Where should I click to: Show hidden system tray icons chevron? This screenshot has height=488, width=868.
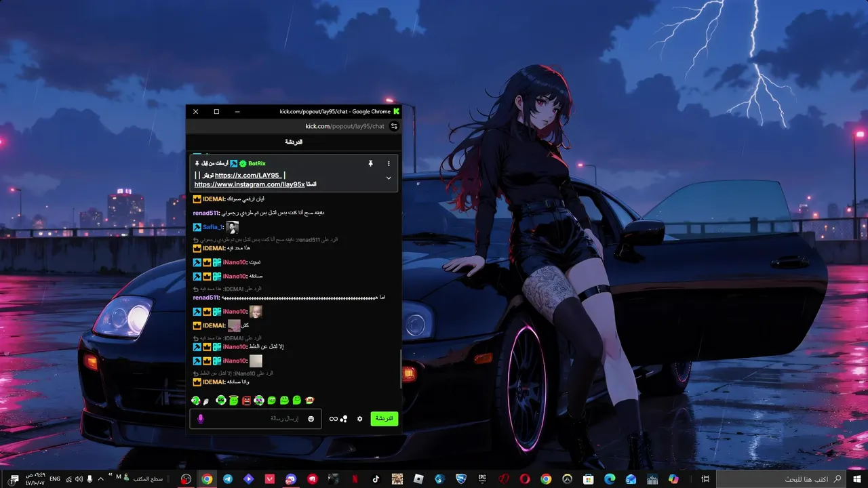101,479
